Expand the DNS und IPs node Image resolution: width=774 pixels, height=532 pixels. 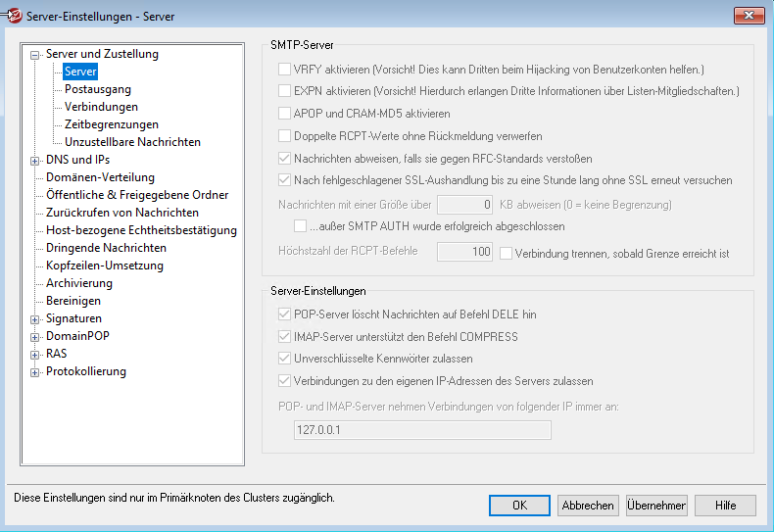pos(36,161)
